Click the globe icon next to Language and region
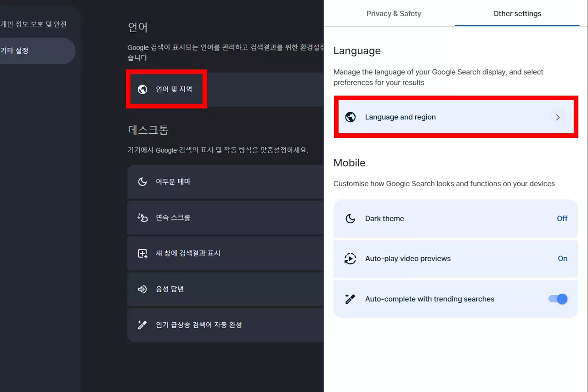 click(x=350, y=117)
